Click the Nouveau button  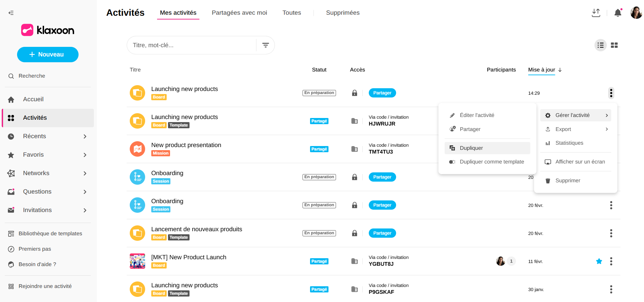(48, 54)
